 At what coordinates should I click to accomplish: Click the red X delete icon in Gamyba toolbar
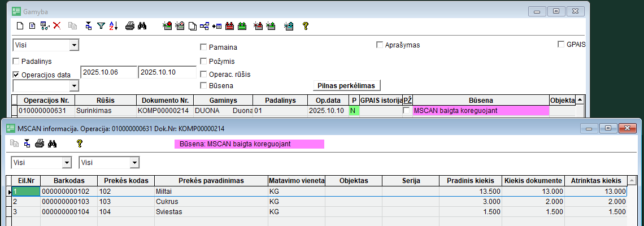coord(56,25)
